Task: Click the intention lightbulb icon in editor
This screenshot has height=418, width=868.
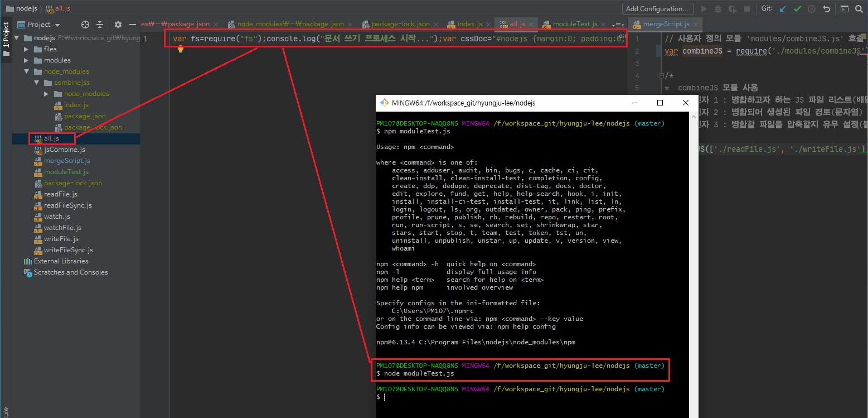Action: click(x=181, y=50)
